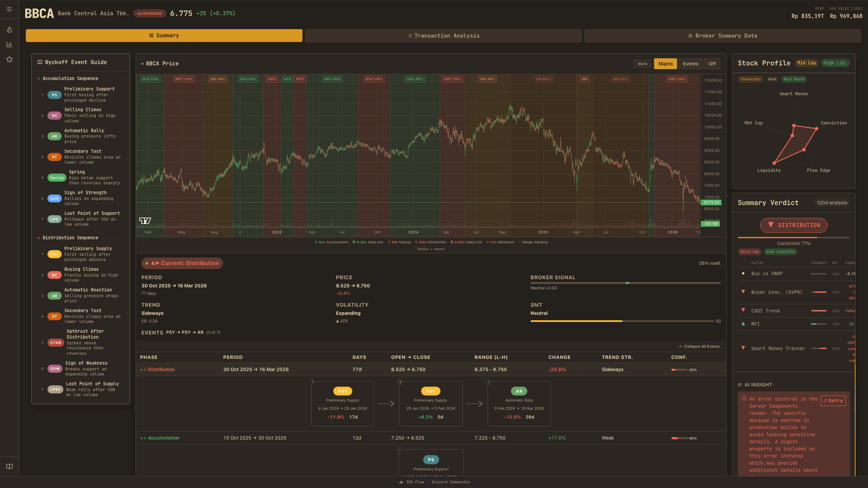This screenshot has height=488, width=868.
Task: Collapse the Accumulation phase row
Action: [x=141, y=438]
